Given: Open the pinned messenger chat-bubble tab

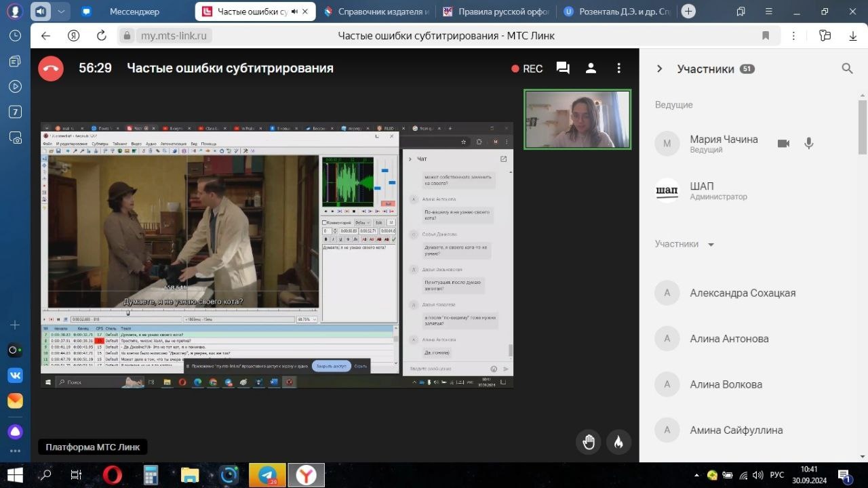Looking at the screenshot, I should click(85, 12).
